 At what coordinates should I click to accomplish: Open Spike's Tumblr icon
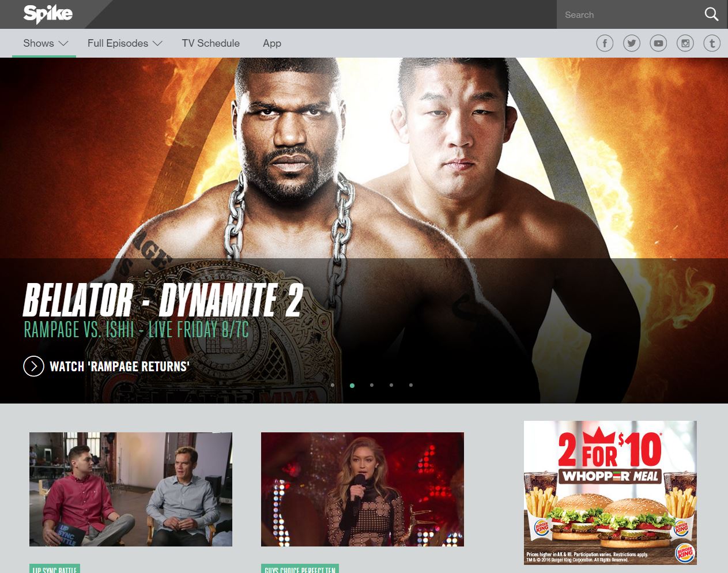pyautogui.click(x=712, y=43)
